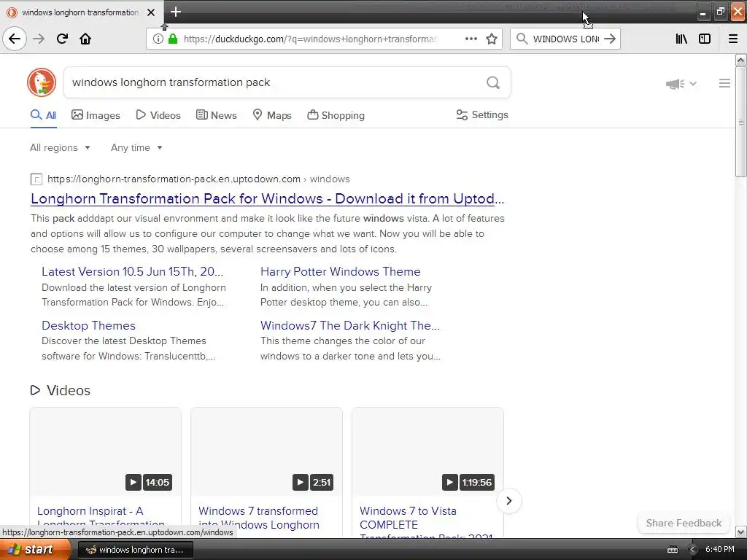Play the 2:51 video

(300, 483)
